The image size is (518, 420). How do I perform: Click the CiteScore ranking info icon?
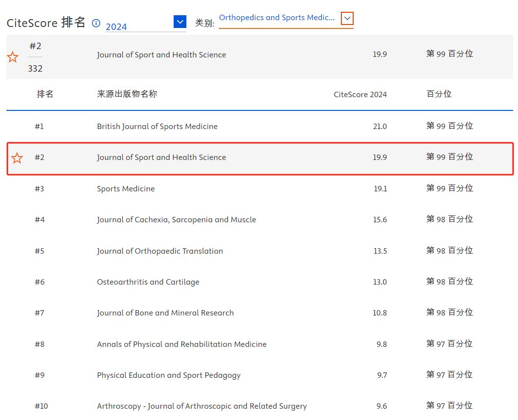(x=96, y=23)
